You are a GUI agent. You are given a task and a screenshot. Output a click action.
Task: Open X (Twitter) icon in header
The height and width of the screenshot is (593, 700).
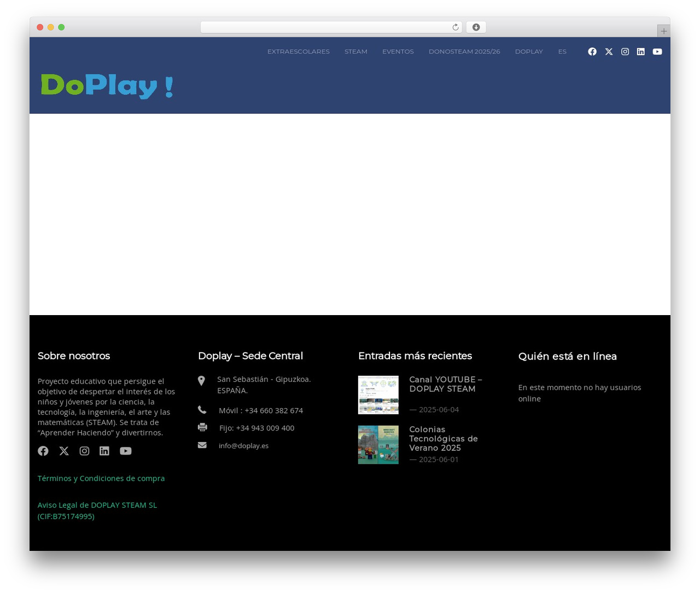point(609,51)
